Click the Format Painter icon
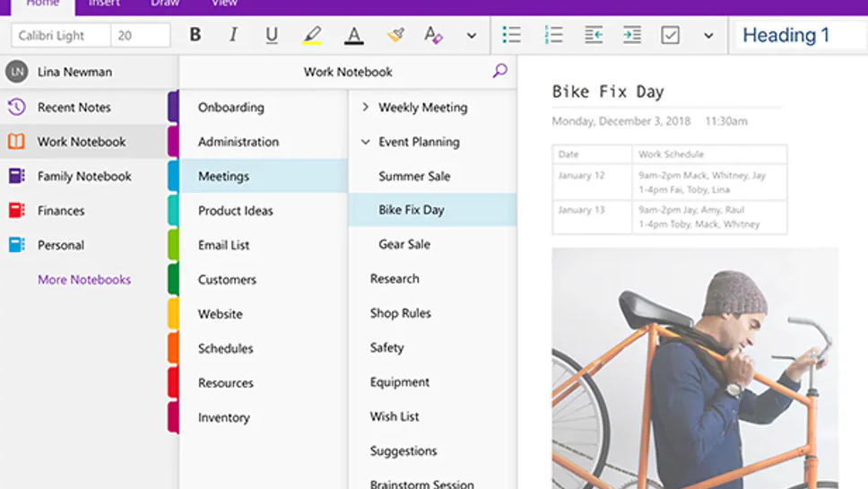Screen dimensions: 868x489 click(x=395, y=35)
